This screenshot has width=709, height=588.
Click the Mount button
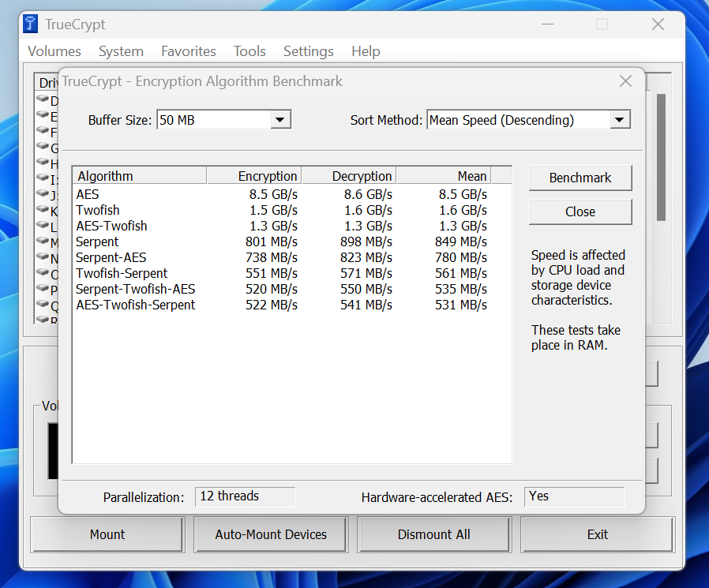click(107, 534)
